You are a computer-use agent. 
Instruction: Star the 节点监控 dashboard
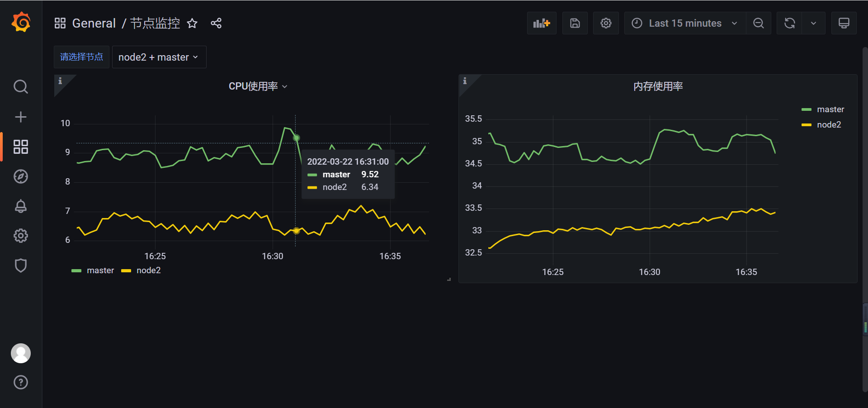pos(192,23)
